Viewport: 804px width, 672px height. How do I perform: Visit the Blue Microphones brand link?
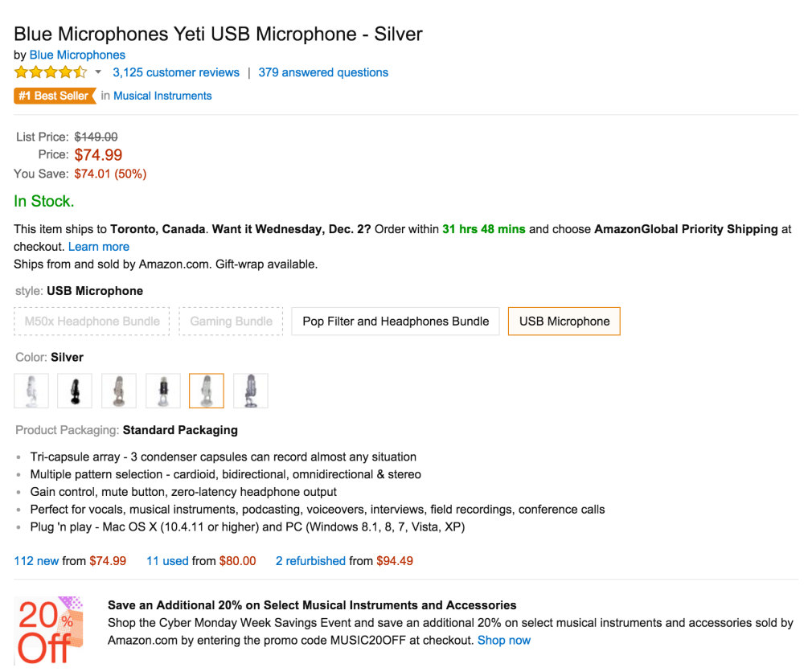(77, 55)
